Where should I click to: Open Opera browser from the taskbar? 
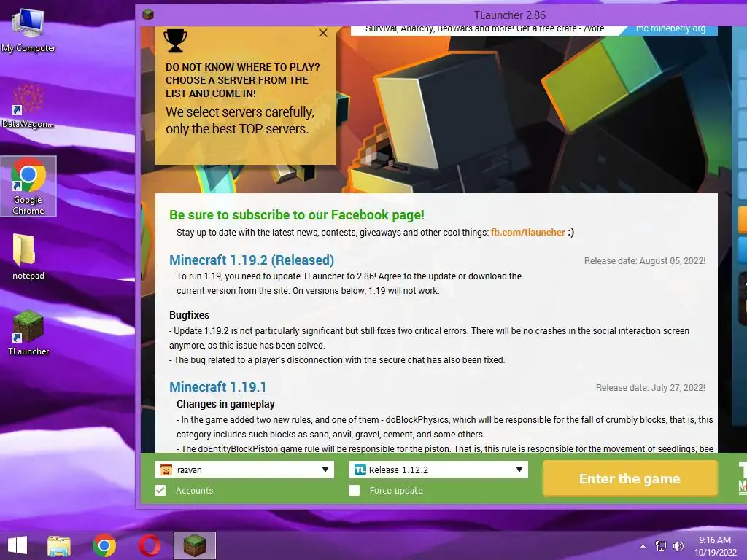(x=149, y=545)
